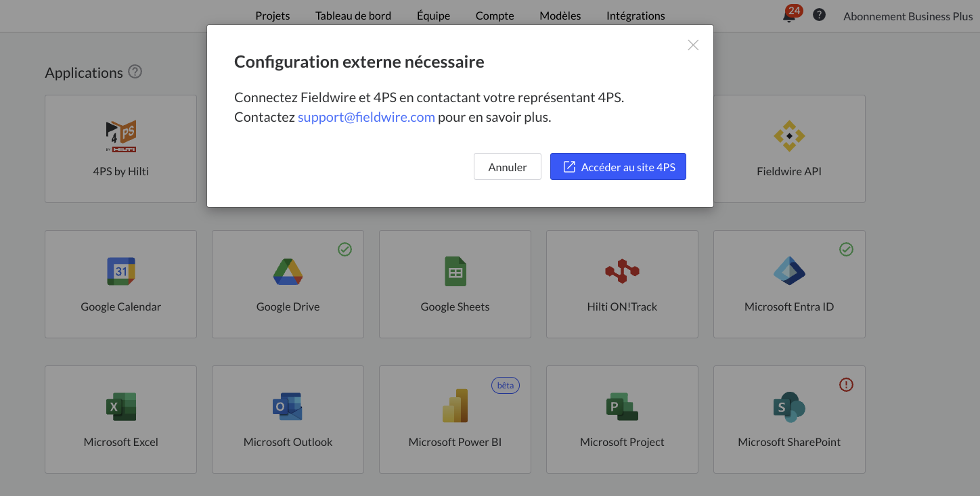Open Hilti ON!Track integration tile
Viewport: 980px width, 496px height.
pyautogui.click(x=622, y=284)
